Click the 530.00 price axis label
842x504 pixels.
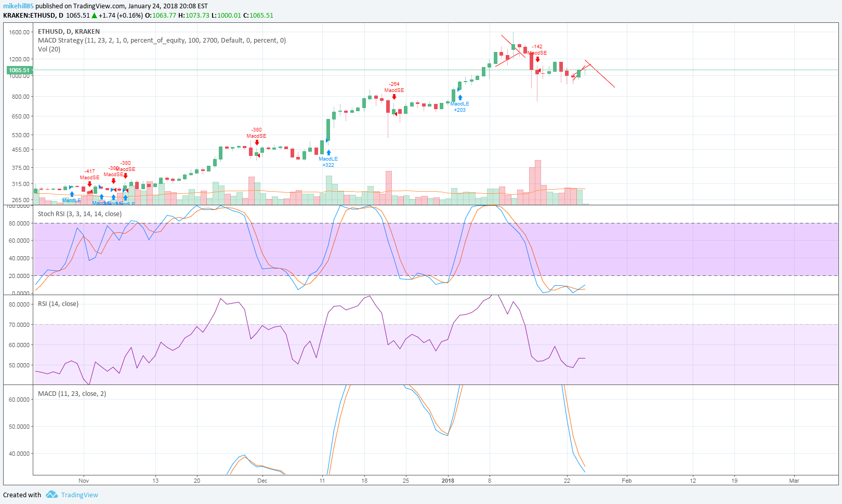coord(21,135)
